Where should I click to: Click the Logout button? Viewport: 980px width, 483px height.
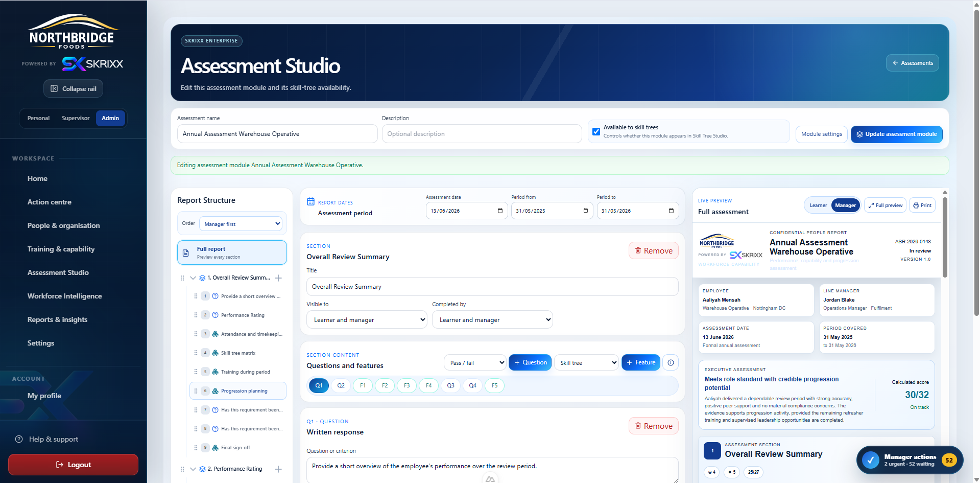[73, 465]
